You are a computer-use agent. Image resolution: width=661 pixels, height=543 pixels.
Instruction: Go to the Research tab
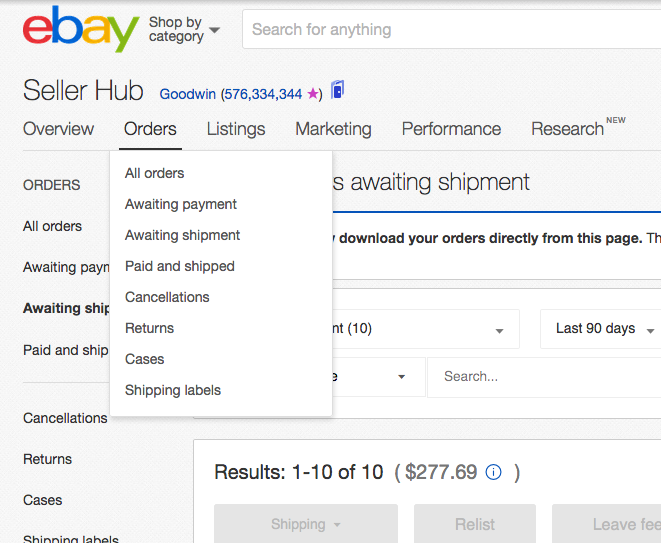tap(567, 129)
